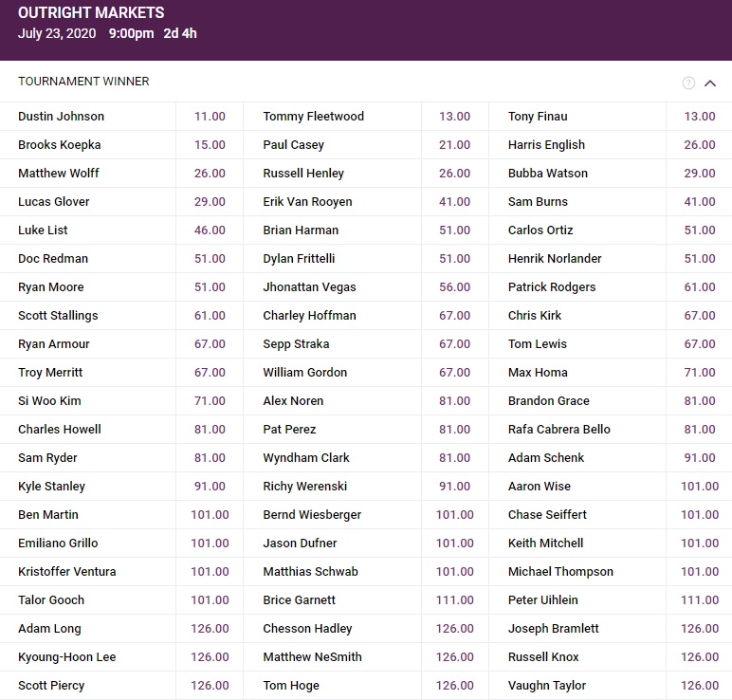Viewport: 732px width, 700px height.
Task: Open the Tournament Winner help icon
Action: pos(688,83)
